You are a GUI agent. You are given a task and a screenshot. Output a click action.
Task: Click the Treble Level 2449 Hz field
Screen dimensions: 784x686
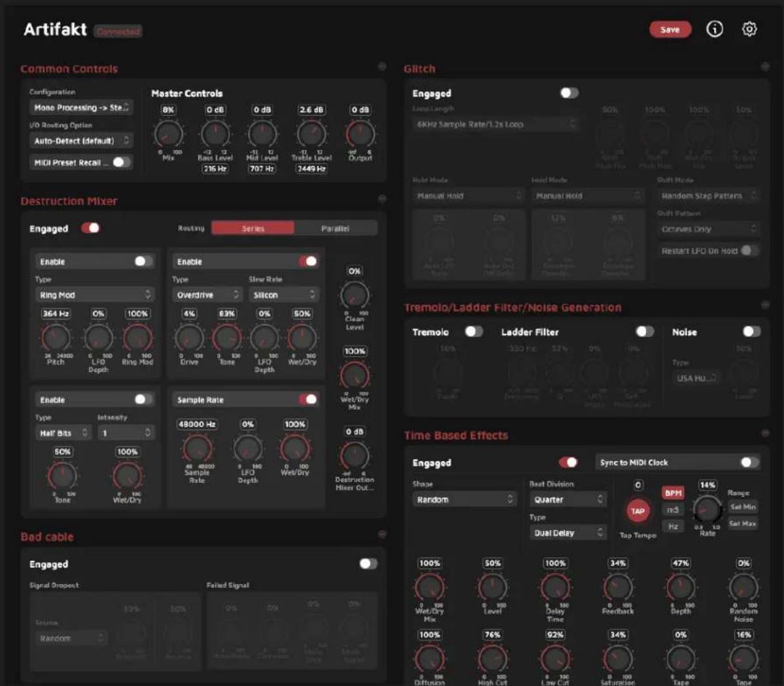[312, 168]
